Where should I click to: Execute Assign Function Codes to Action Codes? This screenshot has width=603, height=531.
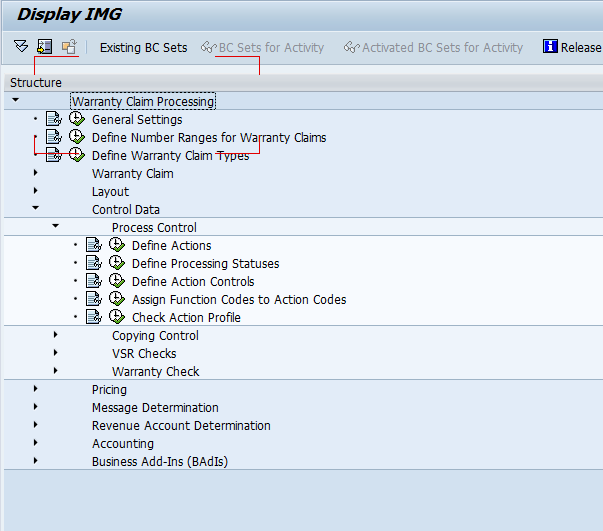click(x=117, y=299)
